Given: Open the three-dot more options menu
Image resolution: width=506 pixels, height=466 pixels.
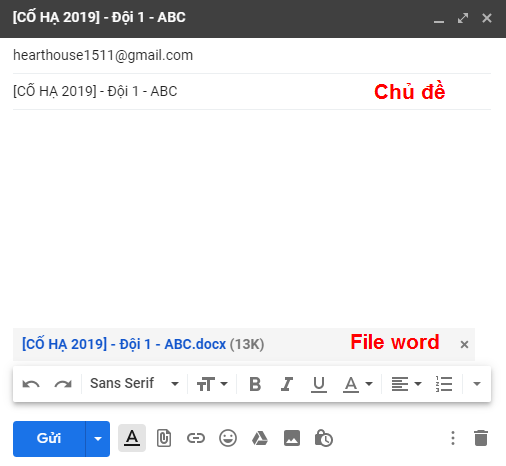Looking at the screenshot, I should [453, 438].
